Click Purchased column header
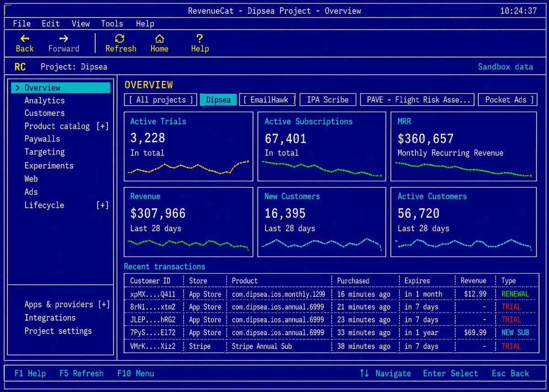The image size is (549, 392). [353, 281]
